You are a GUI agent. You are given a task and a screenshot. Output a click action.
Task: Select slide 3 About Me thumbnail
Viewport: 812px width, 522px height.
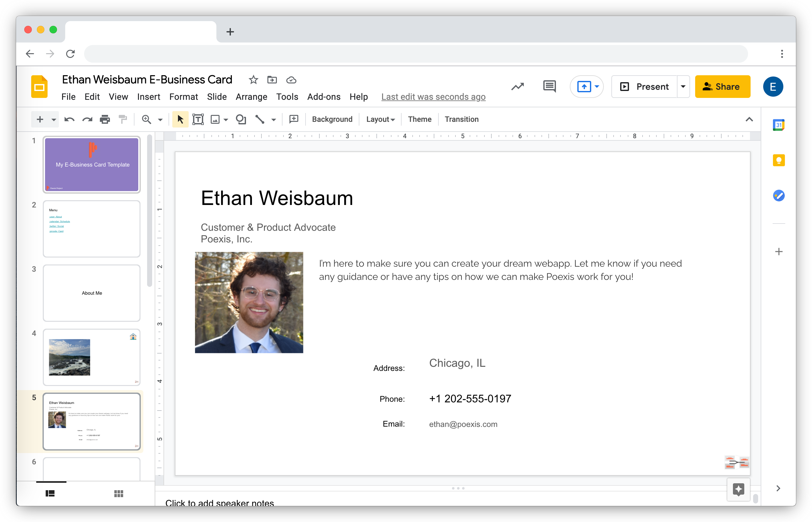(x=92, y=293)
